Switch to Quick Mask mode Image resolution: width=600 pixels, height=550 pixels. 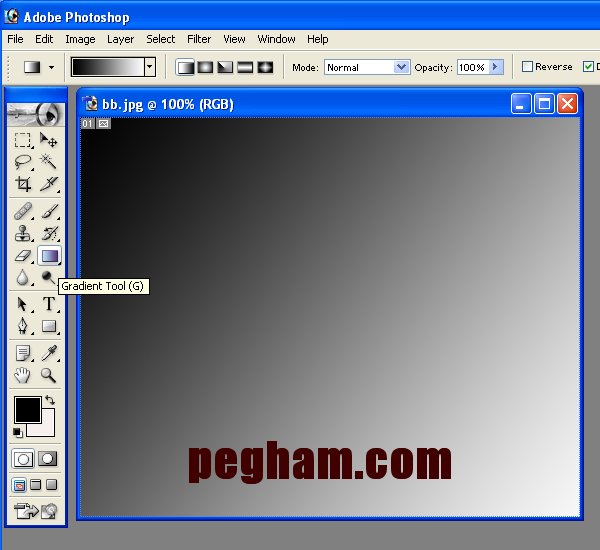(x=47, y=458)
